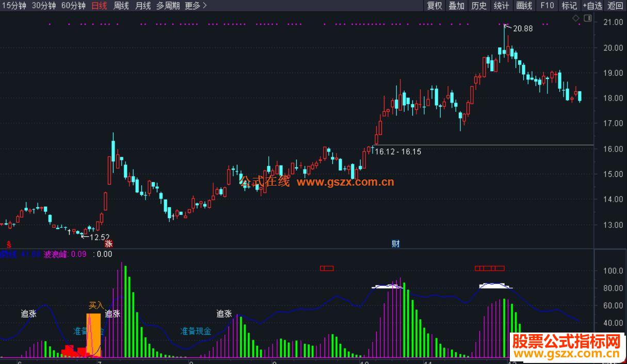This screenshot has height=364, width=627.
Task: Click the 16.12 - 16.15 gap label
Action: tap(398, 152)
